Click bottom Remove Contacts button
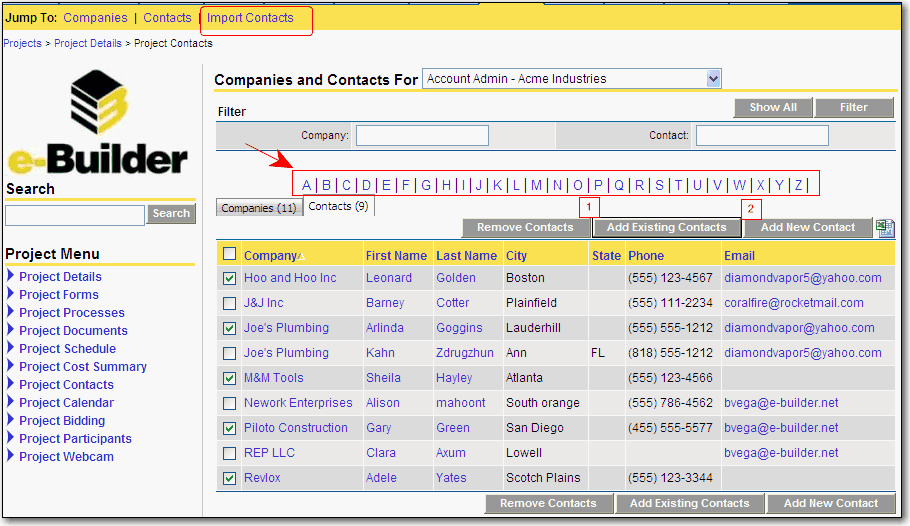Viewport: 910px width, 526px height. tap(548, 503)
